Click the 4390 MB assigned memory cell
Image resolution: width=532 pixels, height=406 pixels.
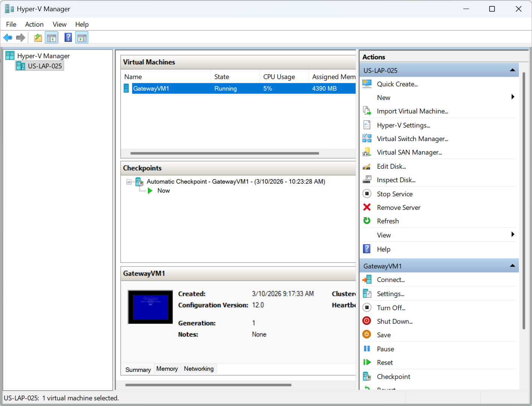coord(325,89)
